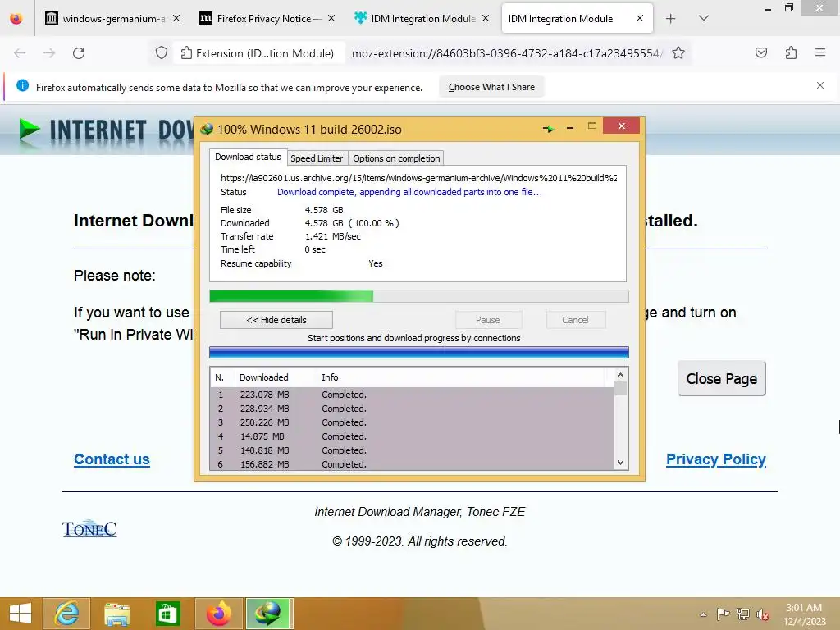The height and width of the screenshot is (630, 840).
Task: Open the Windows Start button
Action: [x=20, y=614]
